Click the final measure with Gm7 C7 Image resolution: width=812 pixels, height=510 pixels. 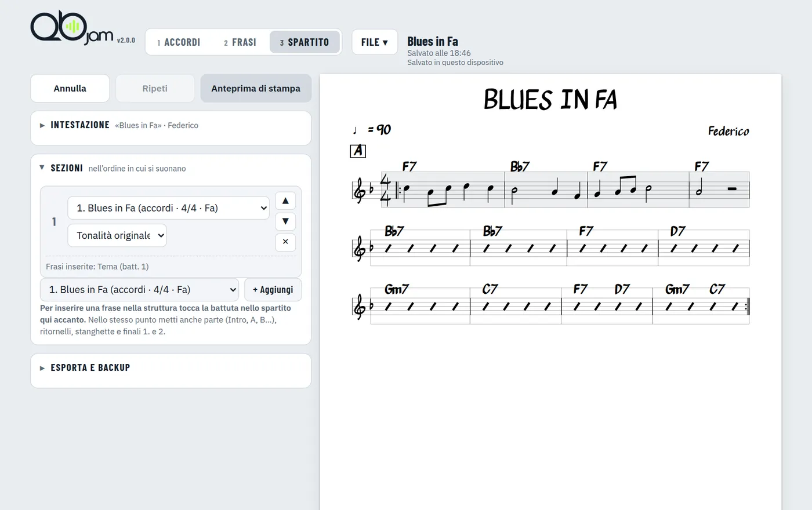coord(701,306)
